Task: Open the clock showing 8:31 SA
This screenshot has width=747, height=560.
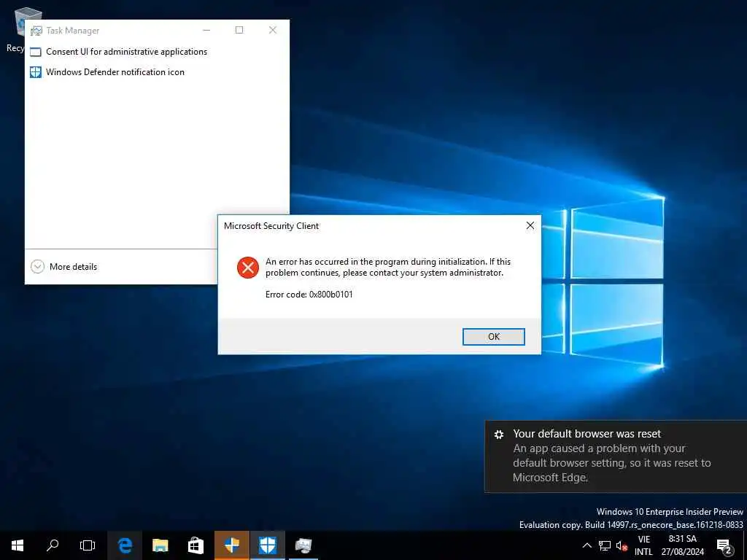Action: tap(682, 545)
